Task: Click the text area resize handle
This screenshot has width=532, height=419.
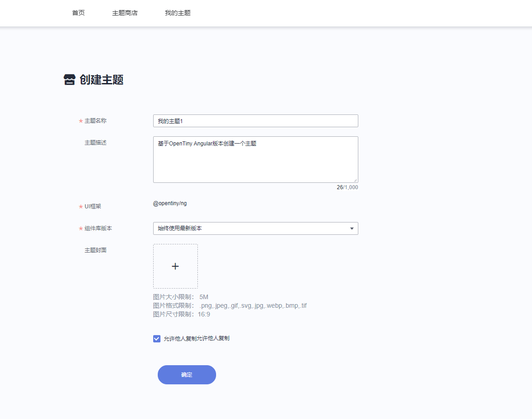Action: point(355,180)
